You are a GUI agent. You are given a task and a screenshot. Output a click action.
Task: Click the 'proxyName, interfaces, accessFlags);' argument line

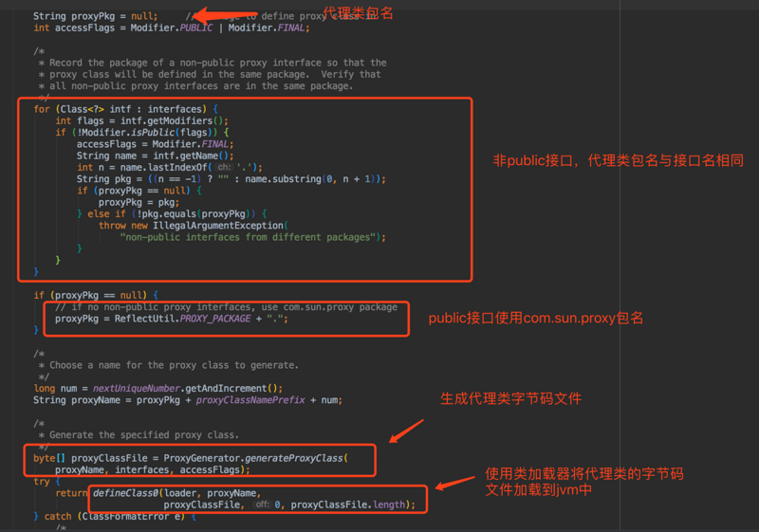(x=153, y=469)
